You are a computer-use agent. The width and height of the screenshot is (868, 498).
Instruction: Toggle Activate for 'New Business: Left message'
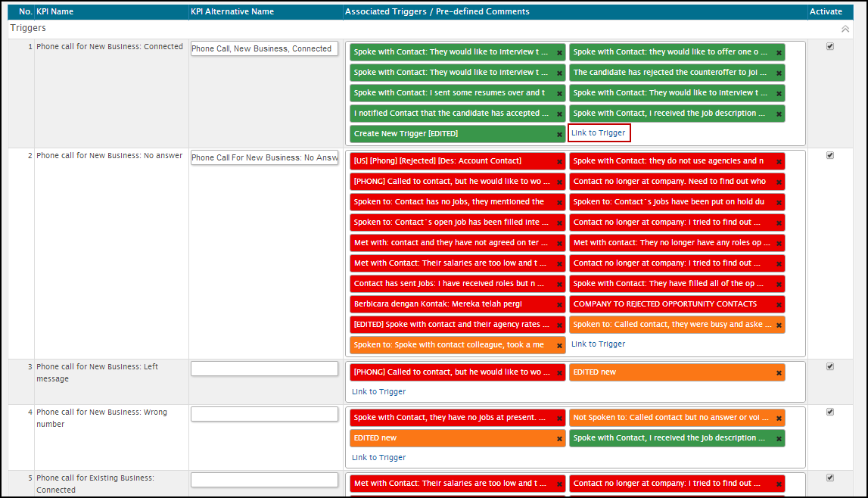pyautogui.click(x=830, y=366)
